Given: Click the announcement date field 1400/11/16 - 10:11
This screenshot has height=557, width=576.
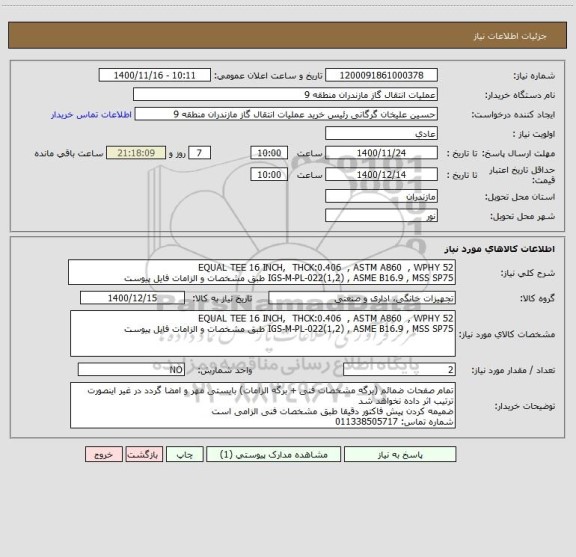Looking at the screenshot, I should pos(155,75).
